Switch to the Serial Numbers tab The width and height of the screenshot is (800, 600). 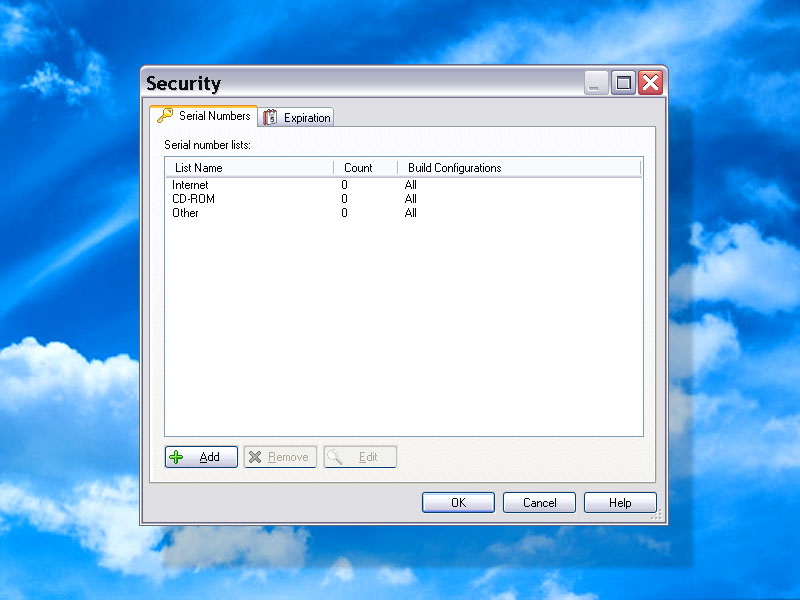[x=204, y=116]
